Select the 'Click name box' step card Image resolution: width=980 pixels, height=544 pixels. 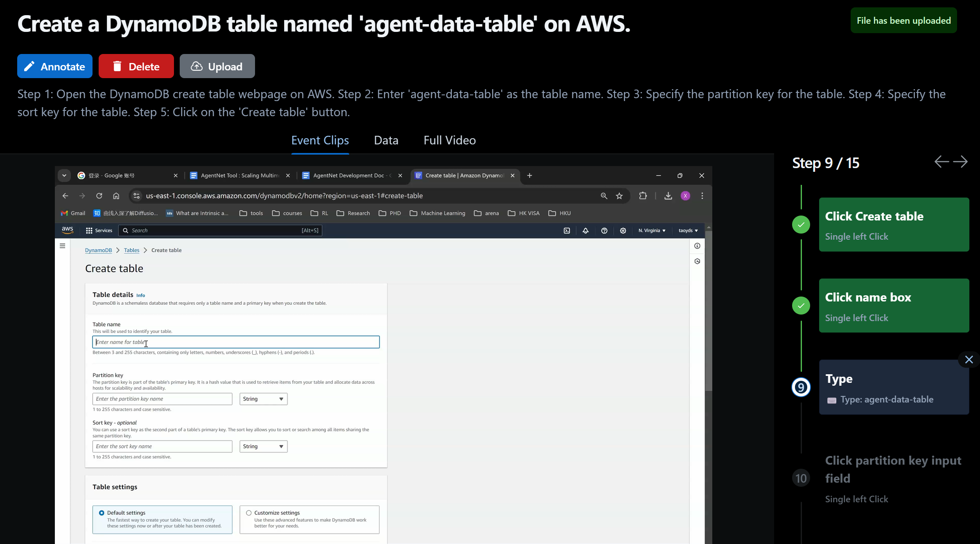coord(894,306)
